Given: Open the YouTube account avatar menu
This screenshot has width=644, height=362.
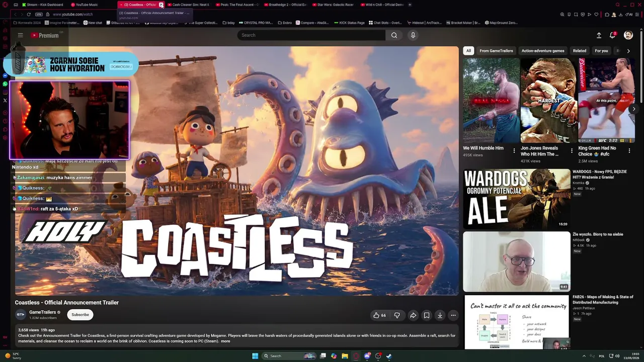Looking at the screenshot, I should [x=628, y=35].
